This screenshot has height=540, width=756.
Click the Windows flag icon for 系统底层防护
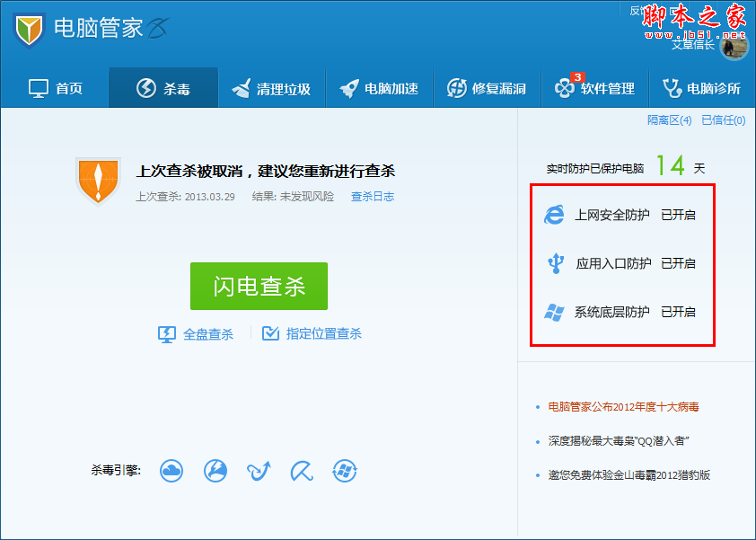[x=554, y=312]
